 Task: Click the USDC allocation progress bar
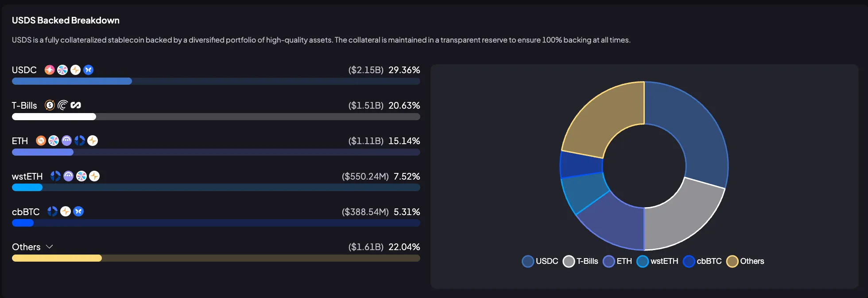coord(216,81)
